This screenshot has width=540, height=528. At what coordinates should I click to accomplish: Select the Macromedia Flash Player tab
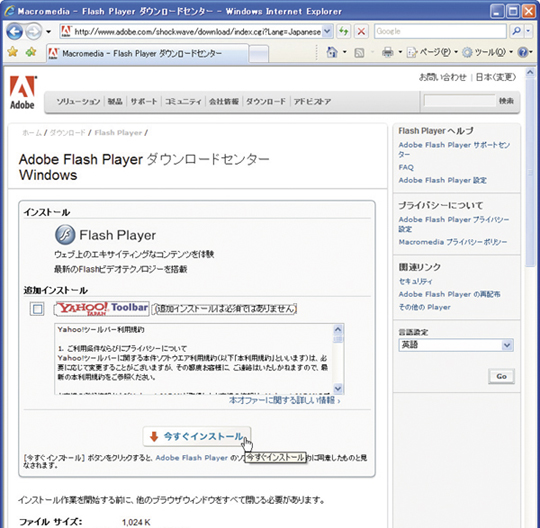147,53
